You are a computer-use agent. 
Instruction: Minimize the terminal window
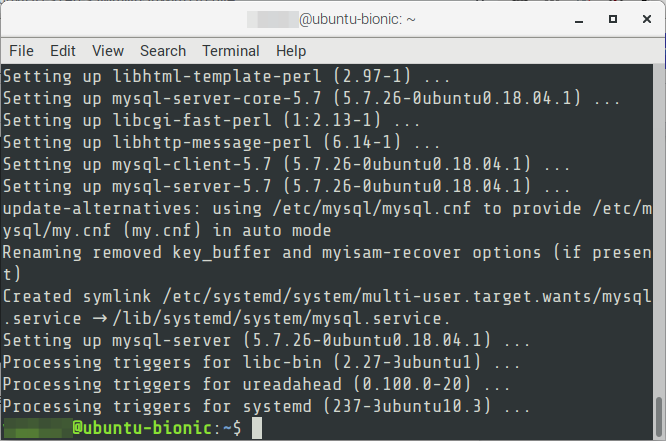coord(579,20)
